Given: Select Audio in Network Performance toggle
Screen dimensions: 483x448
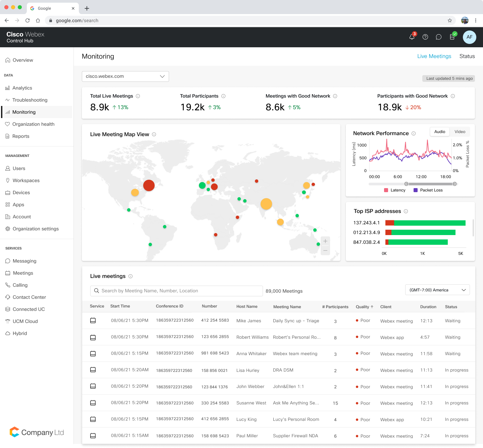Looking at the screenshot, I should tap(440, 132).
